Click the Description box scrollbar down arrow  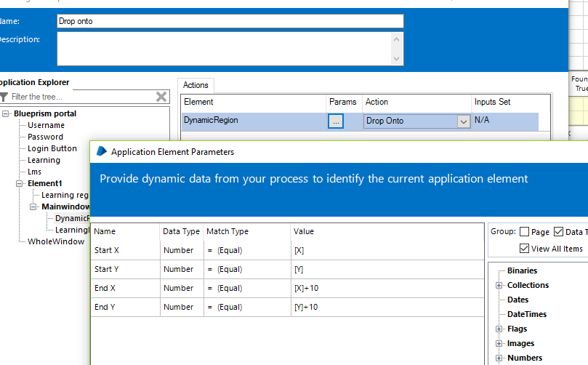(x=397, y=59)
